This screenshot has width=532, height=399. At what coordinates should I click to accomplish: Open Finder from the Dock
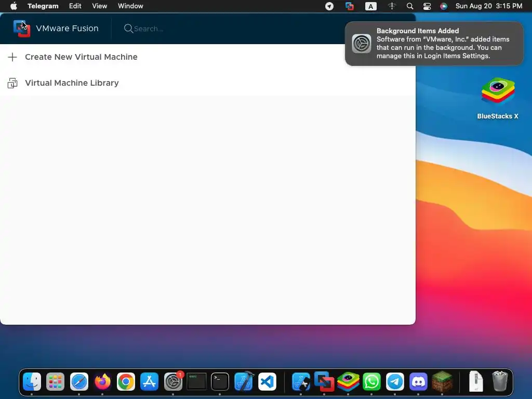(x=32, y=382)
